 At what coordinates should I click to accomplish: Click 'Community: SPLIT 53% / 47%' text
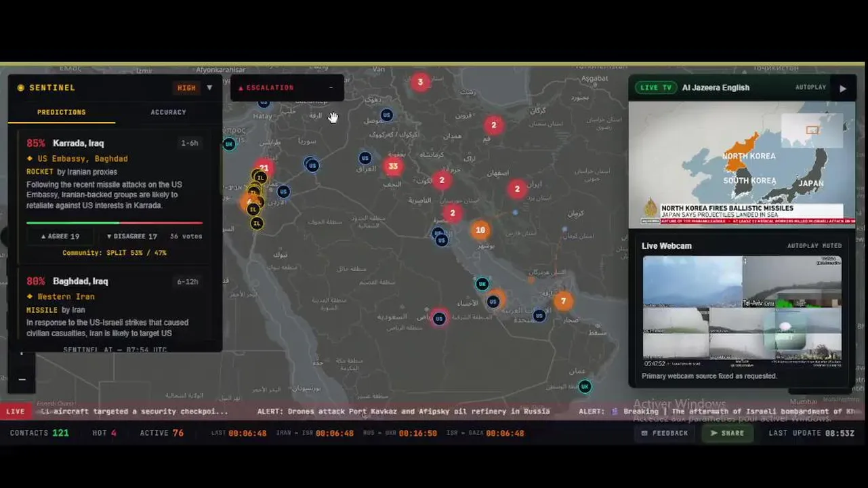pos(115,253)
